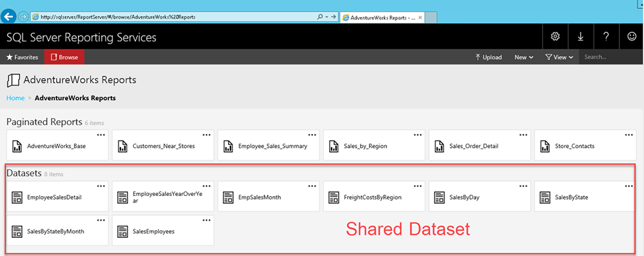Viewport: 644px width, 256px height.
Task: Open ellipsis menu for Employee_Sales_Summary
Action: 312,135
